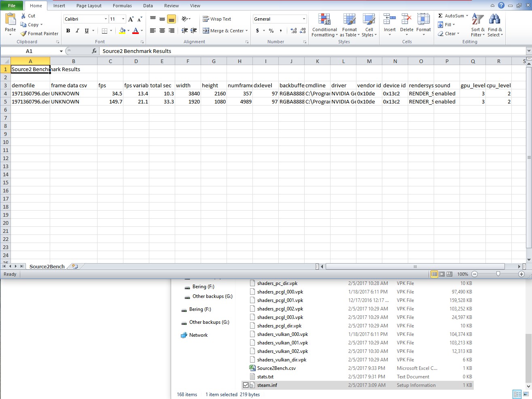Click the increase indent icon
532x399 pixels.
click(x=194, y=31)
